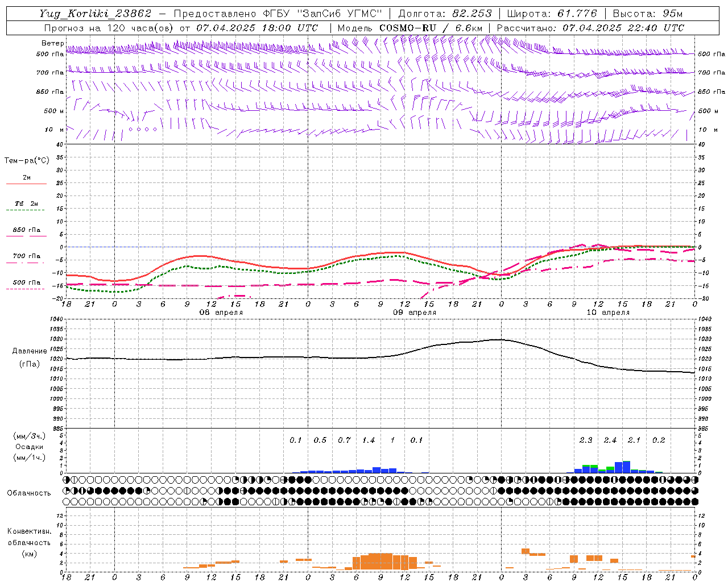The width and height of the screenshot is (728, 582).
Task: Click the 'Давление' pressure panel label
Action: [x=30, y=351]
